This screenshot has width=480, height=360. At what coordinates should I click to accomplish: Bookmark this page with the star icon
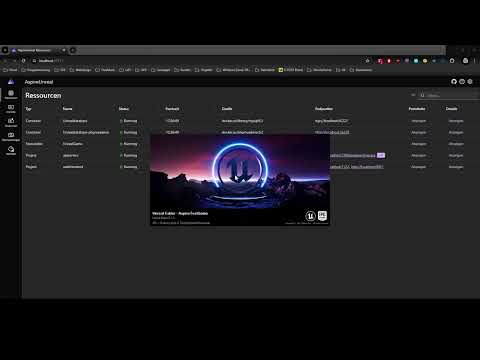(367, 61)
